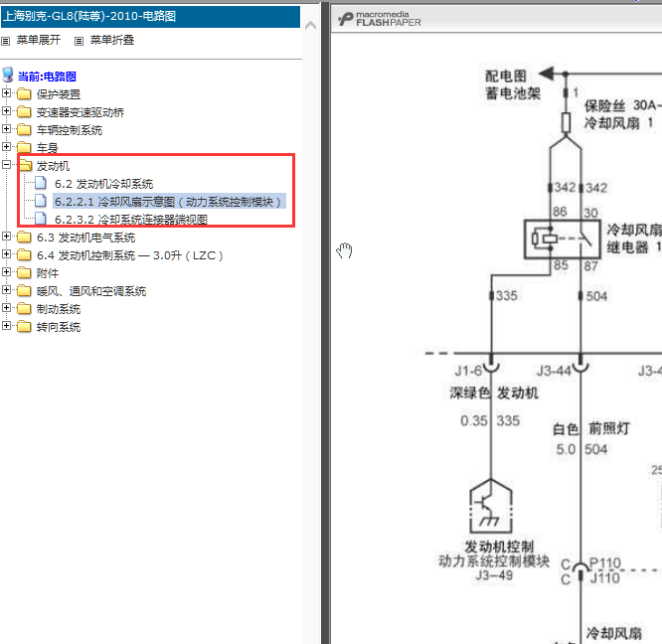Select the 附件 label

(x=48, y=273)
